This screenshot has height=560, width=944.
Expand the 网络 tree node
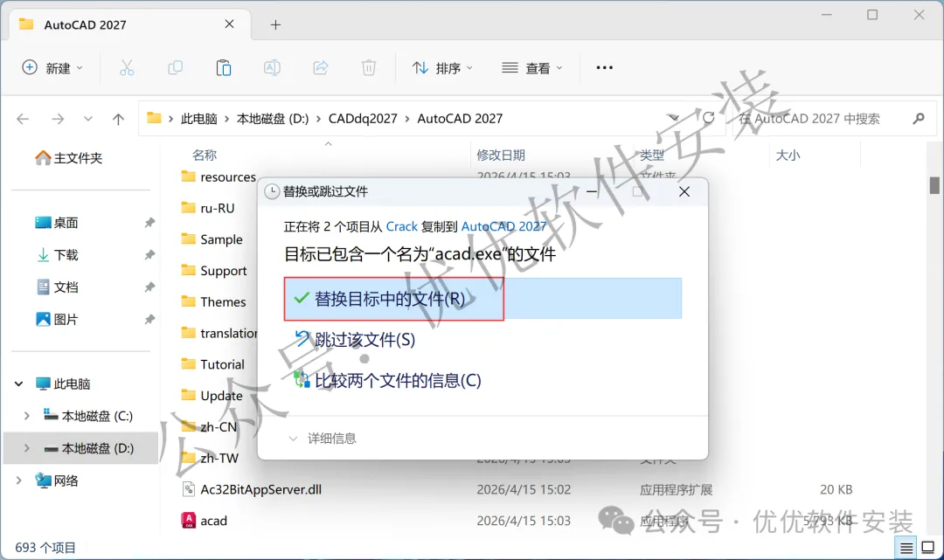(x=18, y=480)
